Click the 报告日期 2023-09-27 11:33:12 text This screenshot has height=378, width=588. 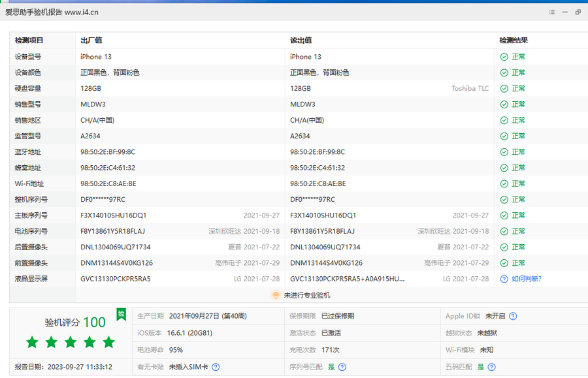[x=63, y=367]
